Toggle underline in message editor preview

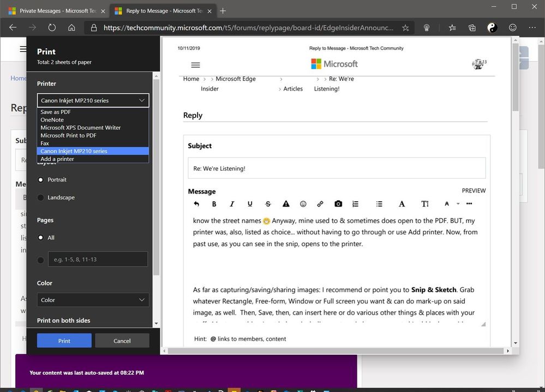click(x=250, y=204)
